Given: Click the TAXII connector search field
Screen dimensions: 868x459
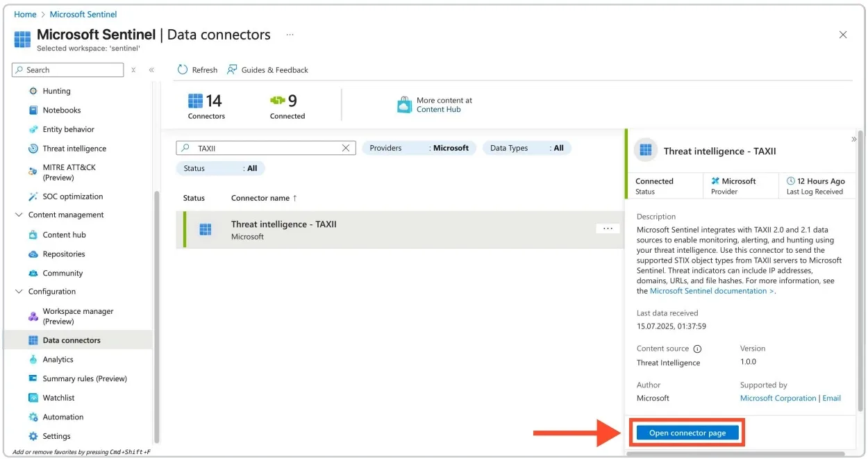Looking at the screenshot, I should [x=266, y=148].
